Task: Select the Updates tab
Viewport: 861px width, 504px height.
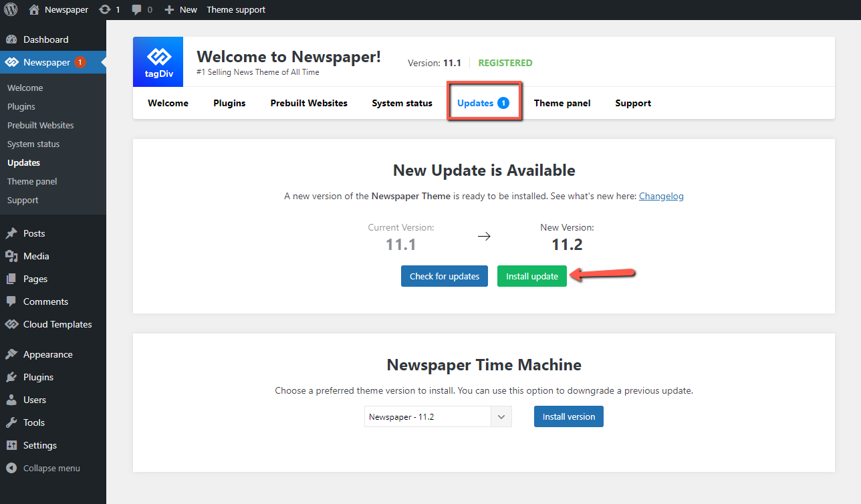Action: point(483,103)
